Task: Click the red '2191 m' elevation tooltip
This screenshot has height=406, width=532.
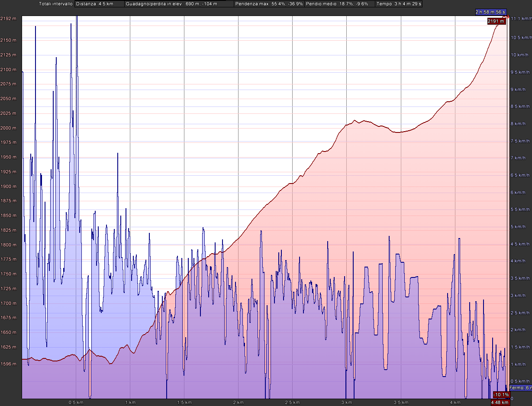Action: (496, 21)
